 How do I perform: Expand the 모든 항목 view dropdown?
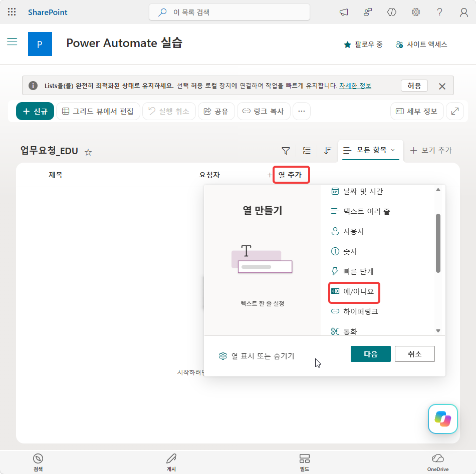click(x=370, y=150)
